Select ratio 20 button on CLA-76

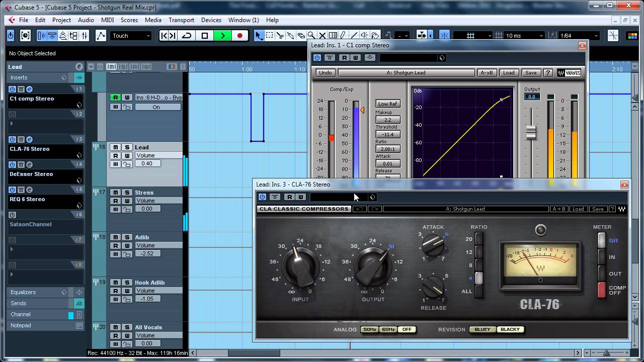[479, 239]
